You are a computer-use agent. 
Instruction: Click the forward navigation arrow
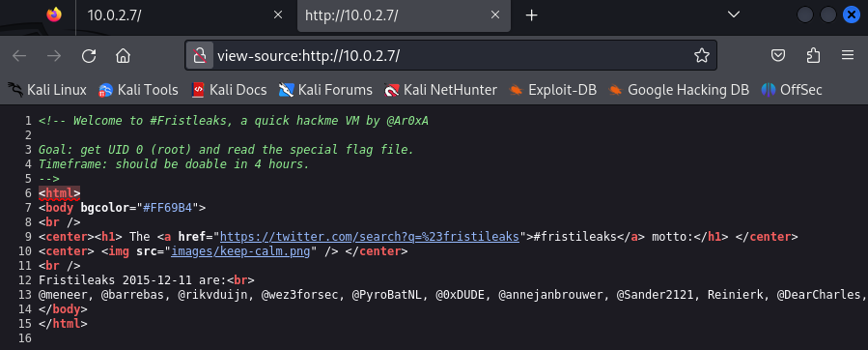click(x=54, y=55)
